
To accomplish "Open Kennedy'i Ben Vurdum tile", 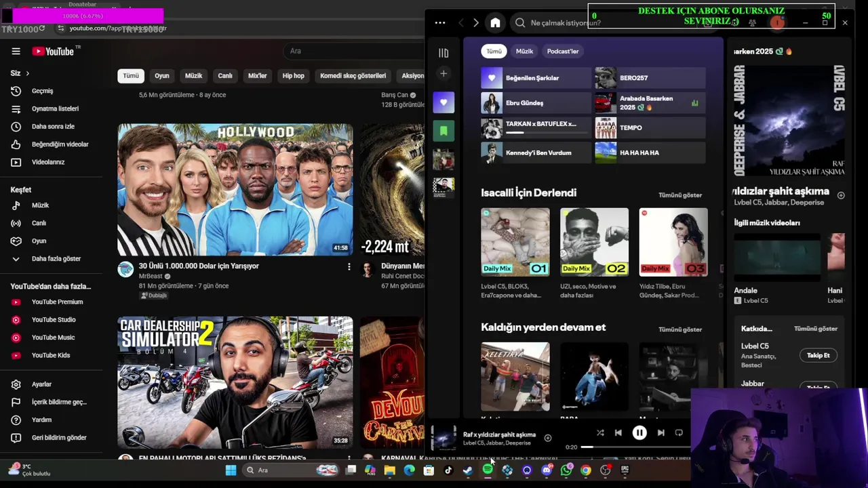I will [536, 152].
